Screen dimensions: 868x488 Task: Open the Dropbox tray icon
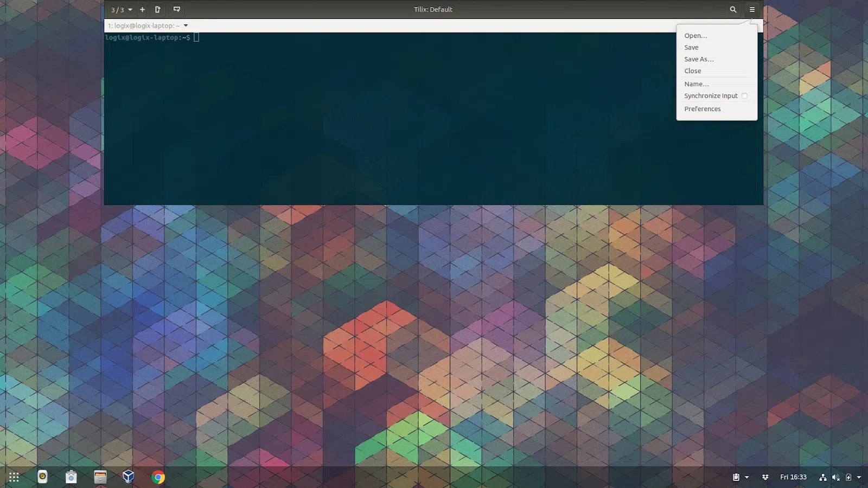[x=765, y=477]
